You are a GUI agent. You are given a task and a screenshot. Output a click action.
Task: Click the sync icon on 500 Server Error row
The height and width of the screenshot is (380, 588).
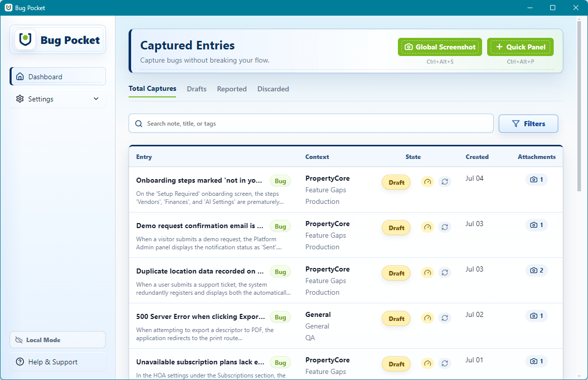click(445, 318)
